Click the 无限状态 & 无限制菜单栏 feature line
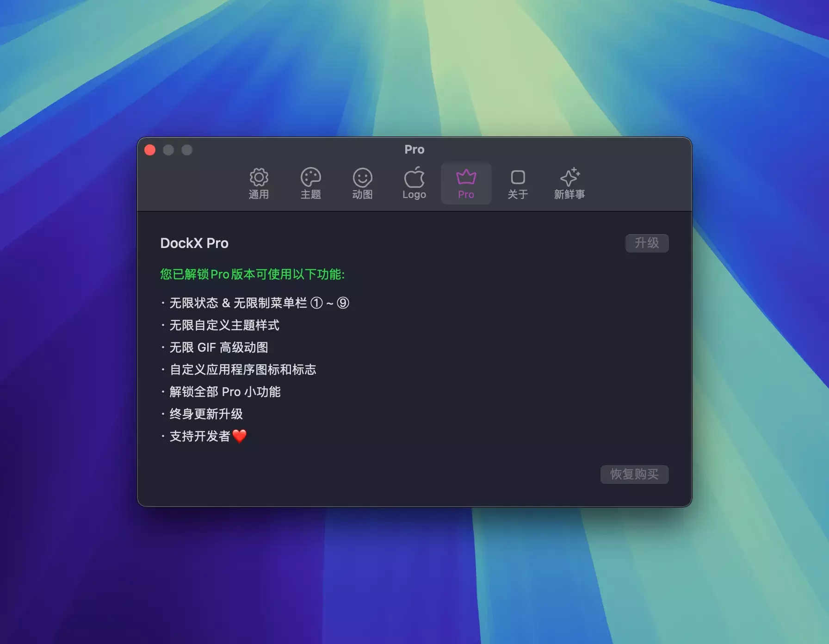 point(255,303)
